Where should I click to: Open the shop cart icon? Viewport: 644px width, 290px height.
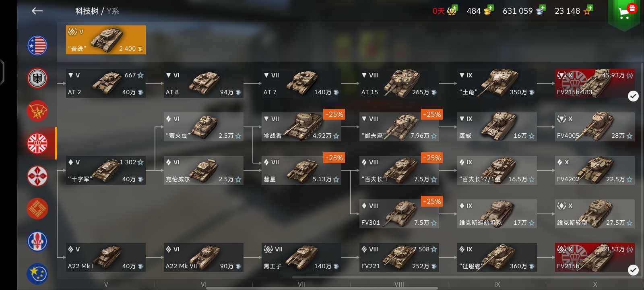[624, 12]
